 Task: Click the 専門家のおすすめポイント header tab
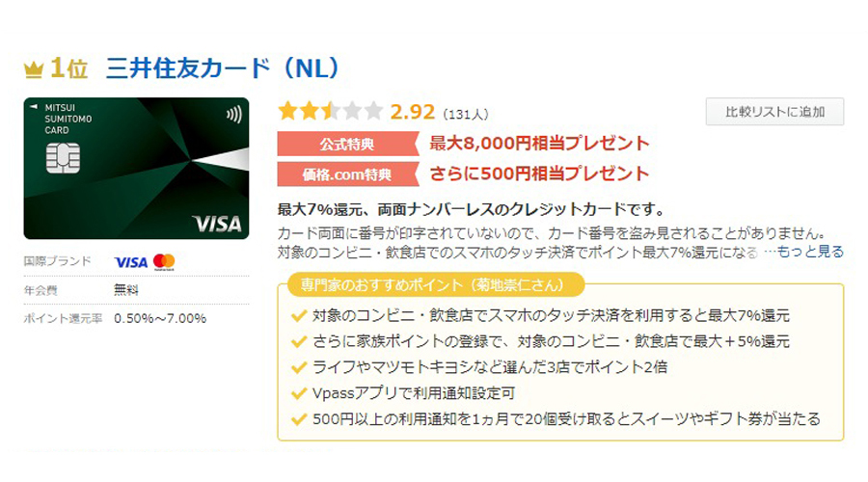pyautogui.click(x=436, y=285)
